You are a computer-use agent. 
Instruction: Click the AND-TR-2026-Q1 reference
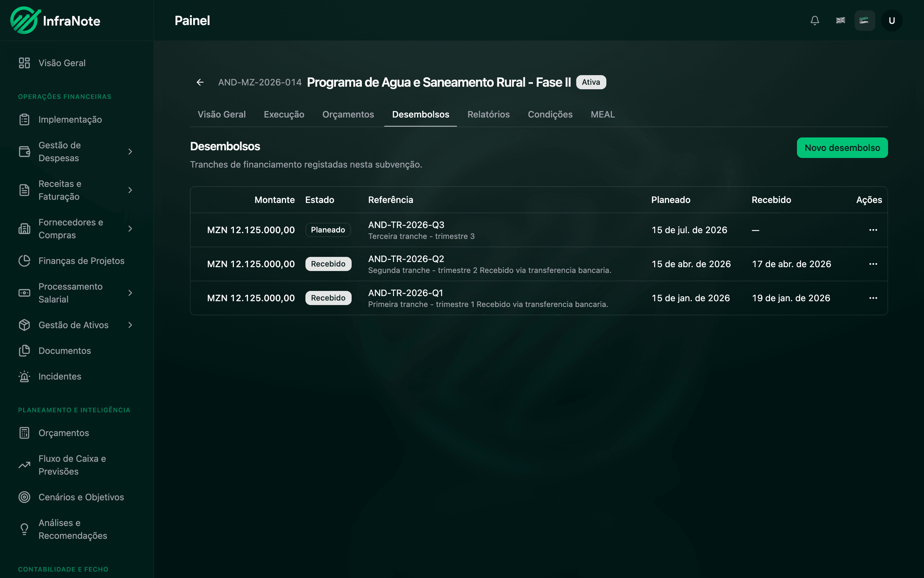406,293
